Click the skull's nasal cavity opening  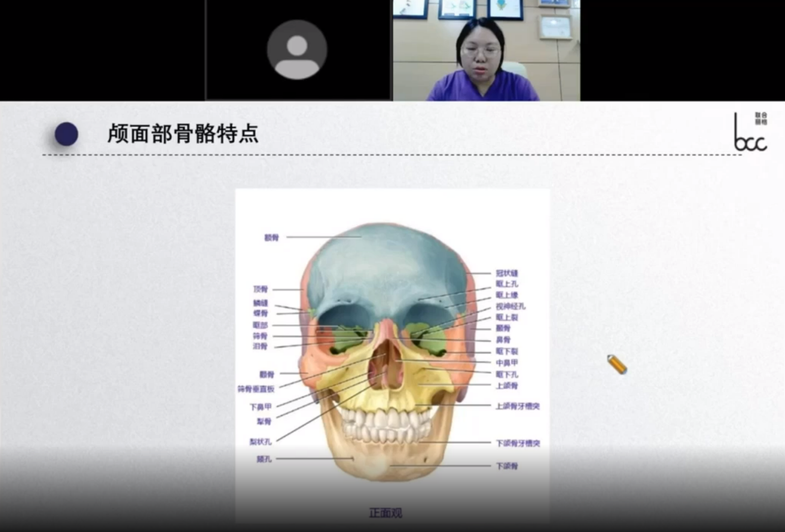tap(386, 366)
